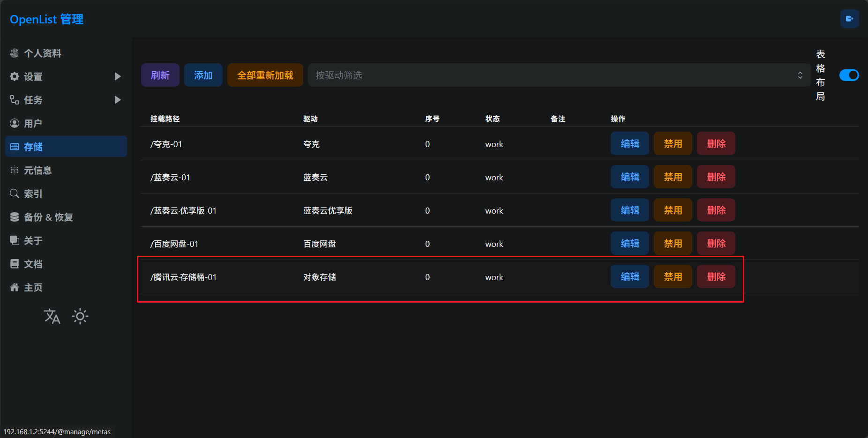Click the database icon beside 备份 & 恢复
Viewport: 868px width, 438px height.
pos(15,217)
